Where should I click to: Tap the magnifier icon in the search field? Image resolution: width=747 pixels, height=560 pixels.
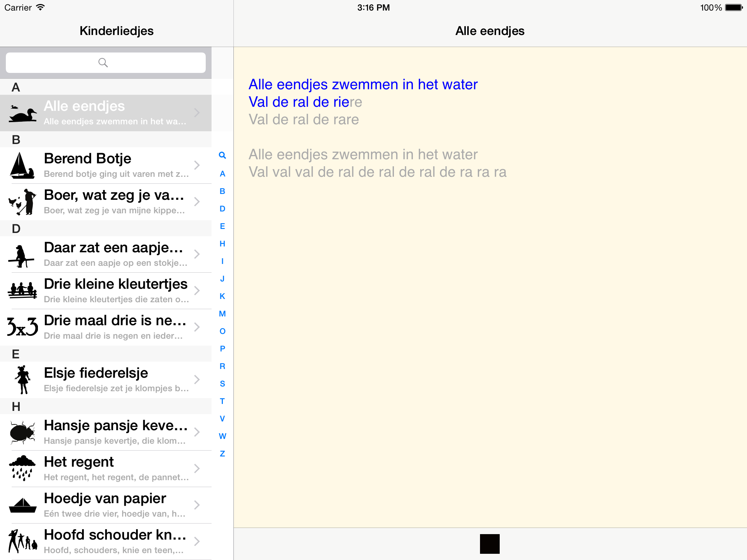click(103, 63)
